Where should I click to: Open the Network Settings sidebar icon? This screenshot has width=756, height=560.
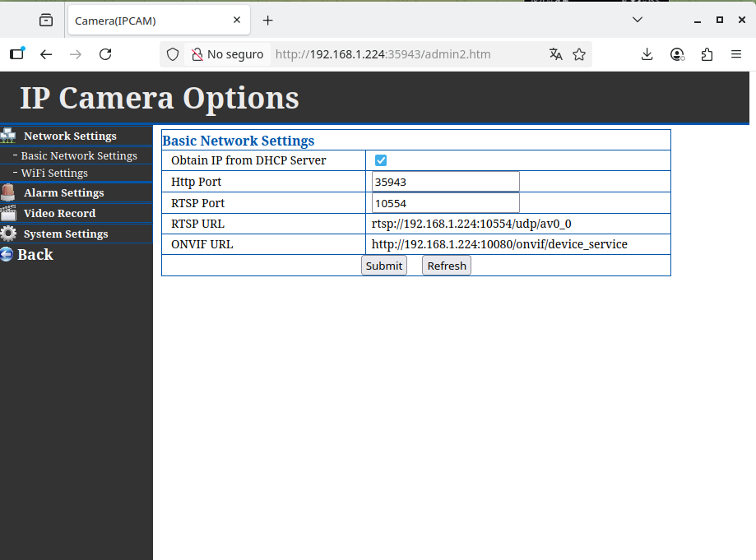click(8, 136)
